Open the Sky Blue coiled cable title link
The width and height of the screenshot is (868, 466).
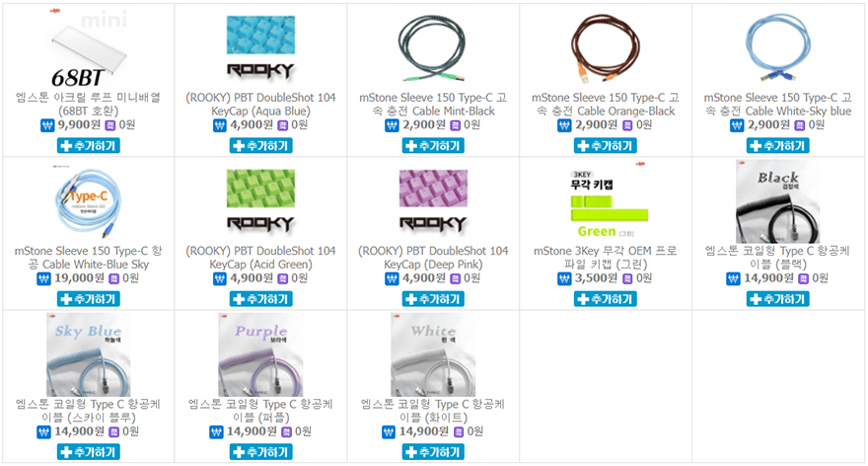coord(89,411)
